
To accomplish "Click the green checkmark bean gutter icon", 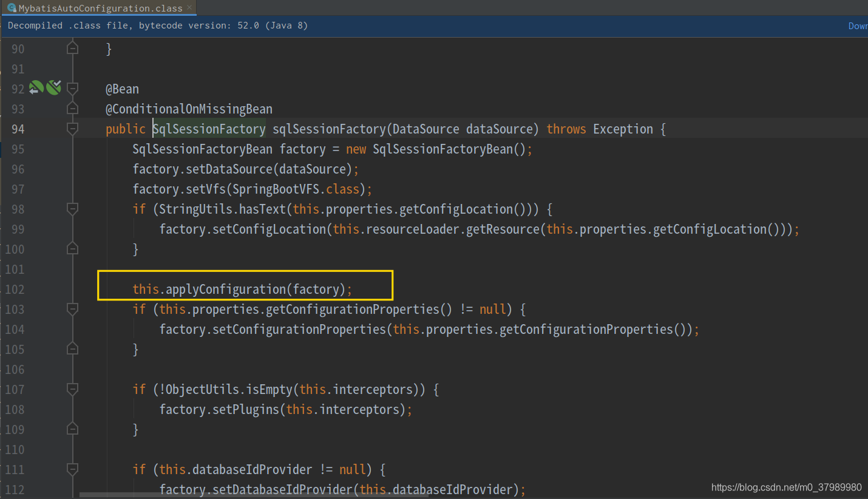I will pyautogui.click(x=53, y=87).
